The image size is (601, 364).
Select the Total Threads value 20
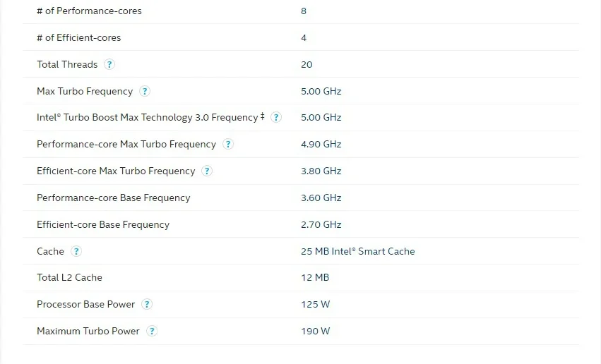[307, 64]
